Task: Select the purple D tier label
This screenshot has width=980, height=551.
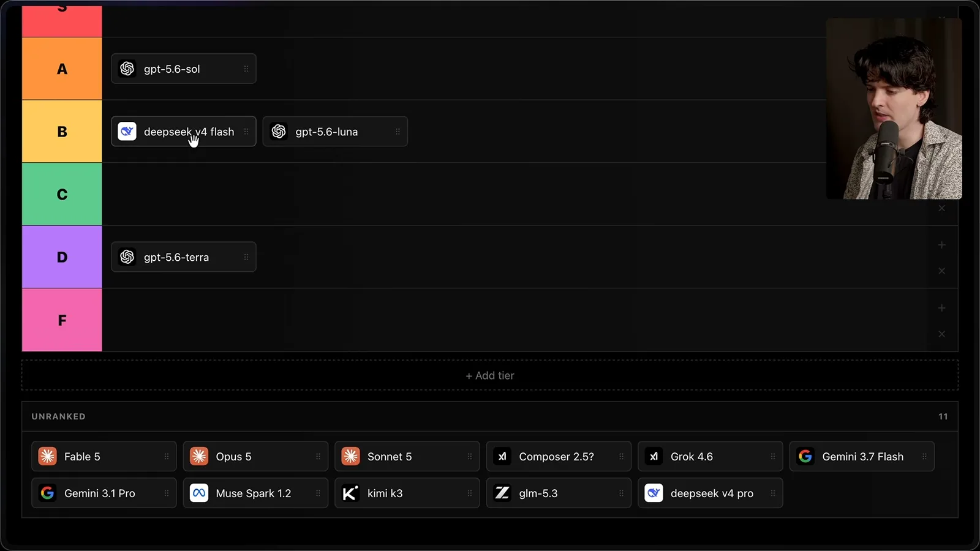Action: [x=62, y=257]
